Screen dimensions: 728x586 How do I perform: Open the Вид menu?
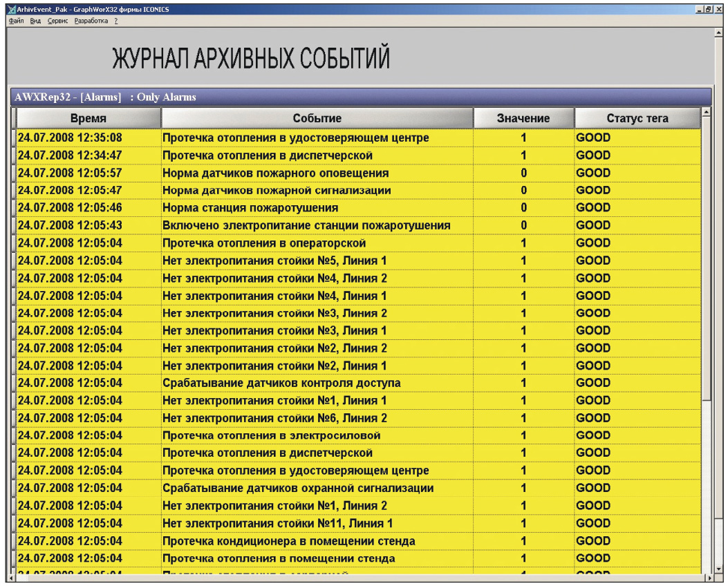point(35,21)
